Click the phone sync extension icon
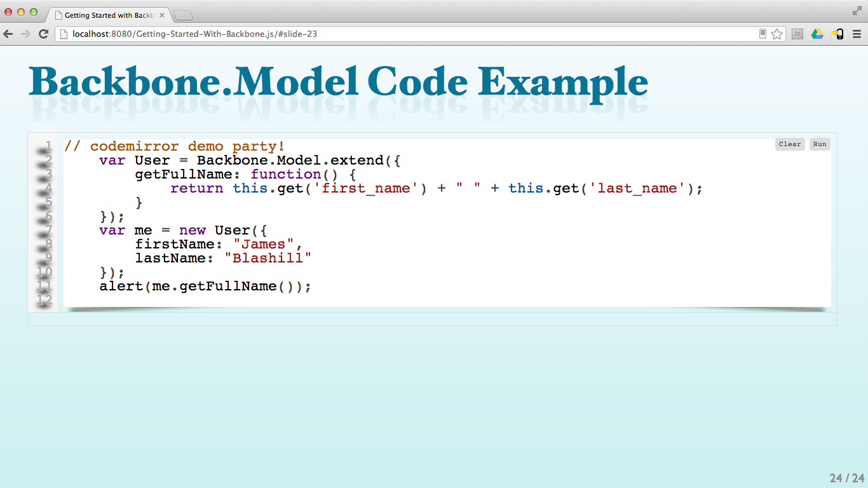This screenshot has height=488, width=868. point(837,34)
